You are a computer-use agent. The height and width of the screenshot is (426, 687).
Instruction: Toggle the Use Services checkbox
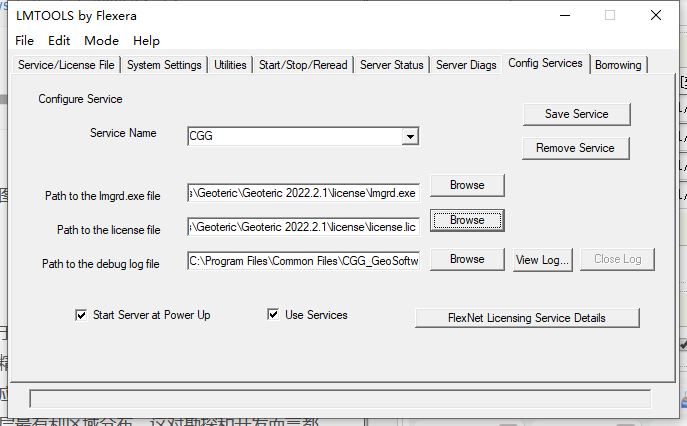pyautogui.click(x=273, y=314)
